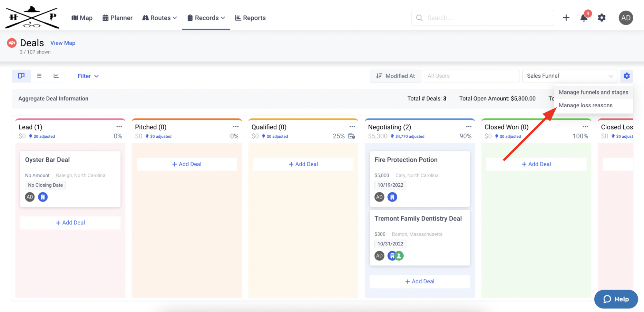The image size is (644, 312).
Task: Click the 10/19/2022 closing date
Action: (x=390, y=185)
